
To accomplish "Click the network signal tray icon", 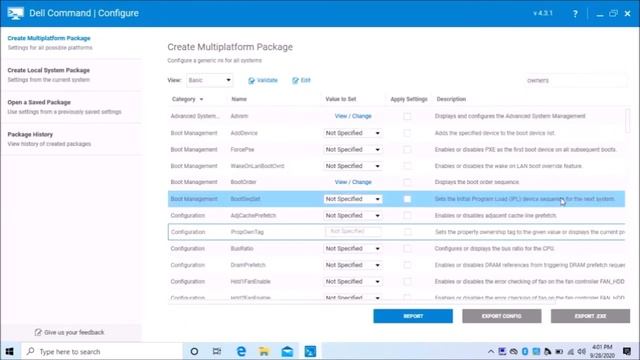I will tap(571, 351).
